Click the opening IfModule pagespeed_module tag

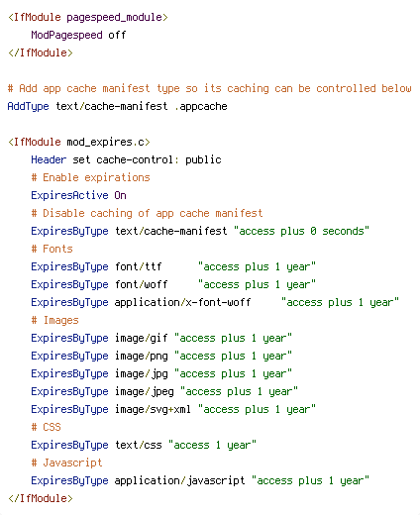click(88, 17)
